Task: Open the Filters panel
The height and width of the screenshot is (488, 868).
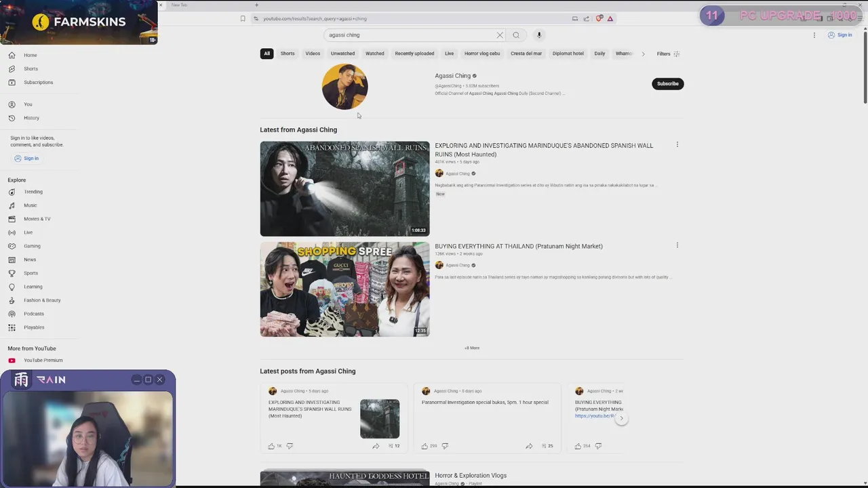Action: pos(668,54)
